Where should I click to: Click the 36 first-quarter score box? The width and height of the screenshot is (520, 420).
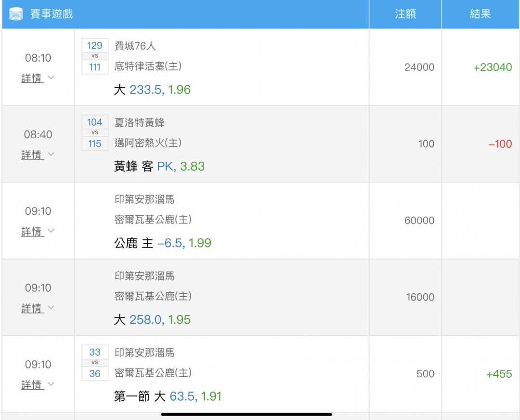point(95,374)
